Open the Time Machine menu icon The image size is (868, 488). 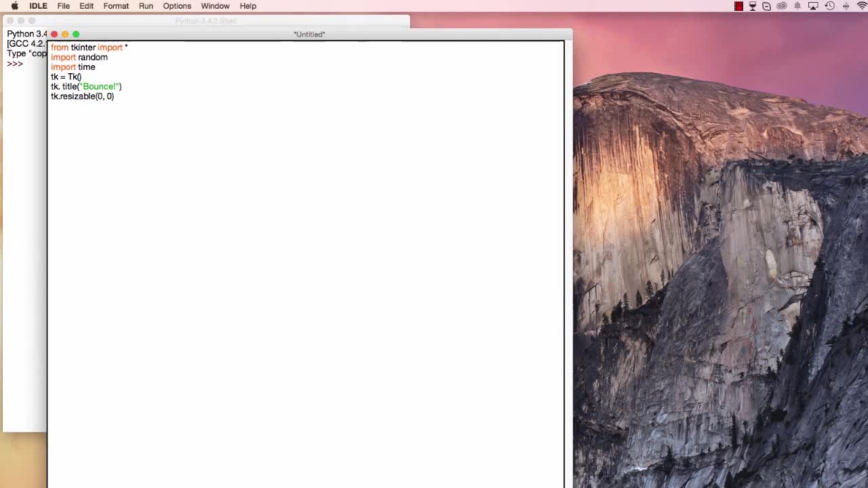829,6
